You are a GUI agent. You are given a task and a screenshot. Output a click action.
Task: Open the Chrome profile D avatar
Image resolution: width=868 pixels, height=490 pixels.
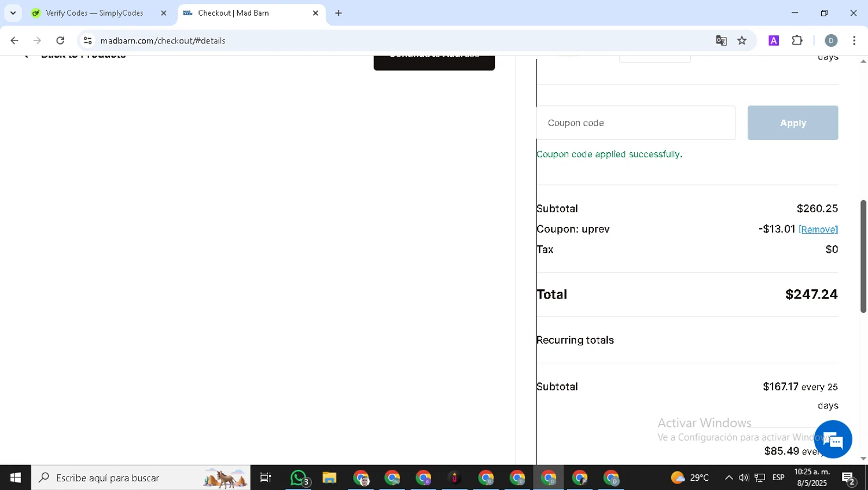point(831,40)
